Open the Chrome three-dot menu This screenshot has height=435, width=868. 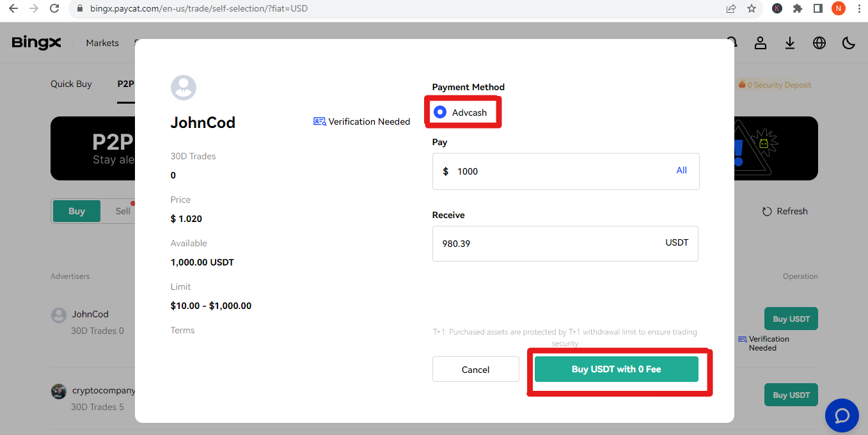pos(858,9)
